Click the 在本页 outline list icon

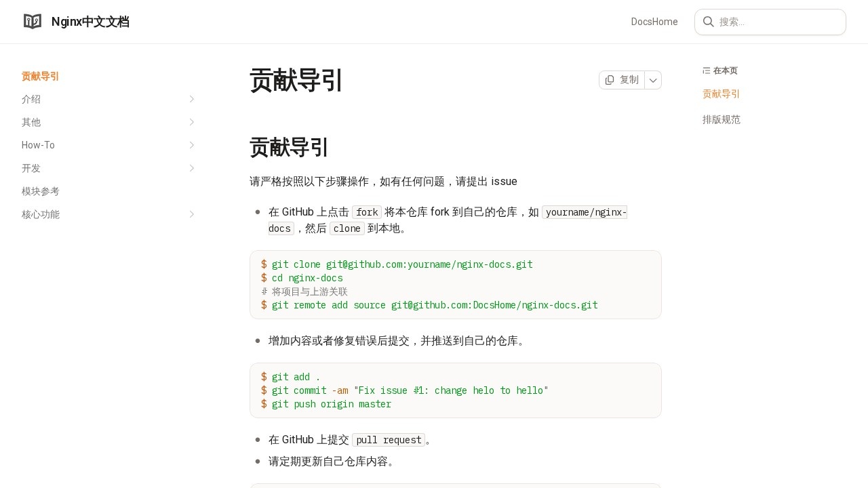tap(707, 70)
